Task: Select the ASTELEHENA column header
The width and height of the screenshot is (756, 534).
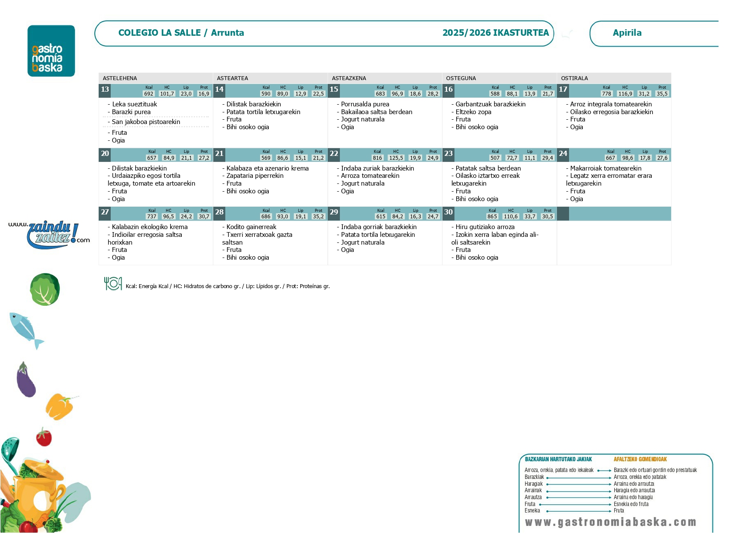Action: click(120, 78)
